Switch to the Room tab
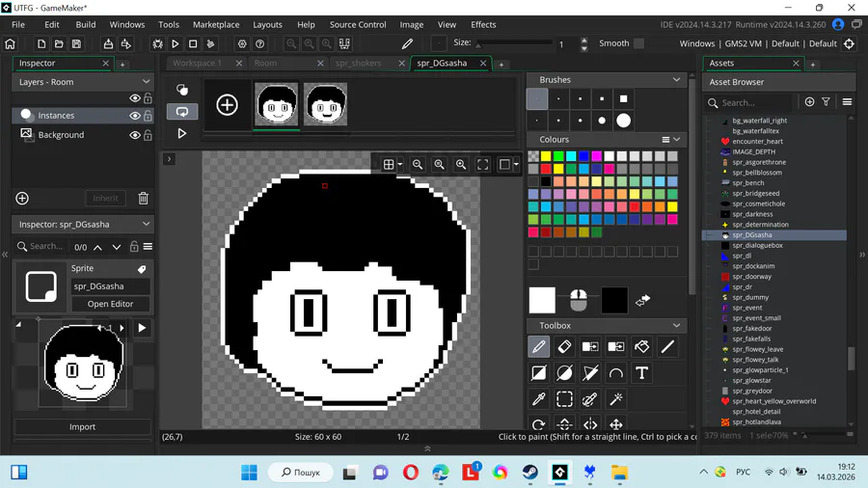 (266, 63)
